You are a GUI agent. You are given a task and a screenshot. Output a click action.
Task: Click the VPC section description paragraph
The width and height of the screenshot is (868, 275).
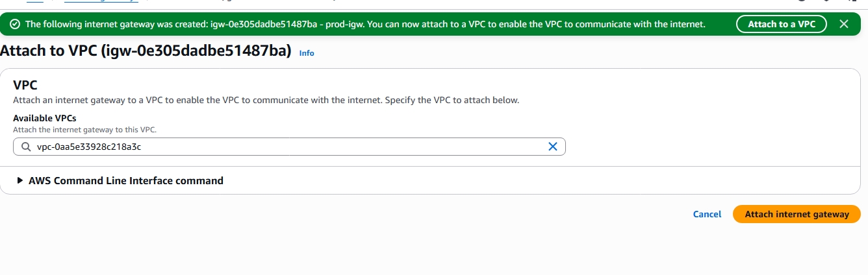[266, 100]
